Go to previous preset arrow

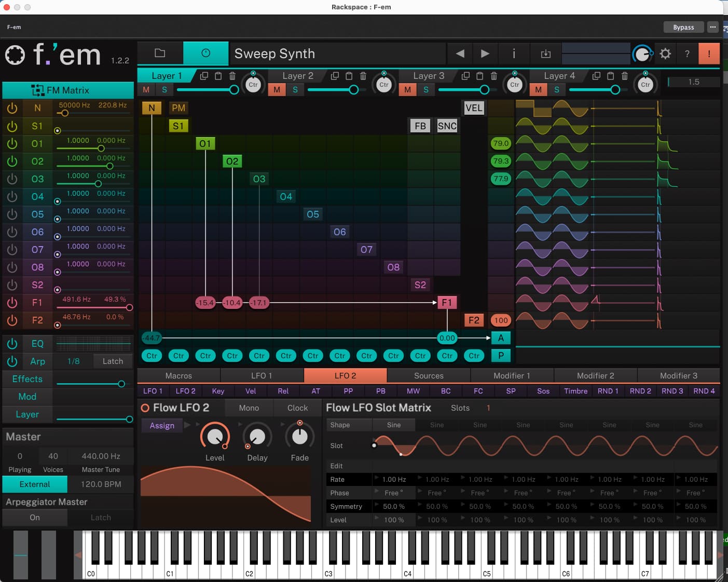click(460, 53)
